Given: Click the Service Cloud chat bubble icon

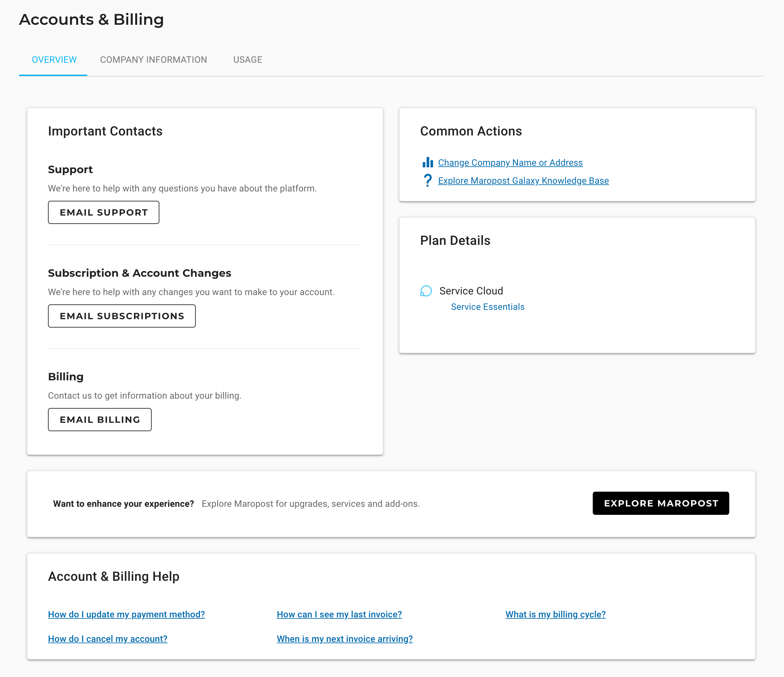Looking at the screenshot, I should 426,291.
